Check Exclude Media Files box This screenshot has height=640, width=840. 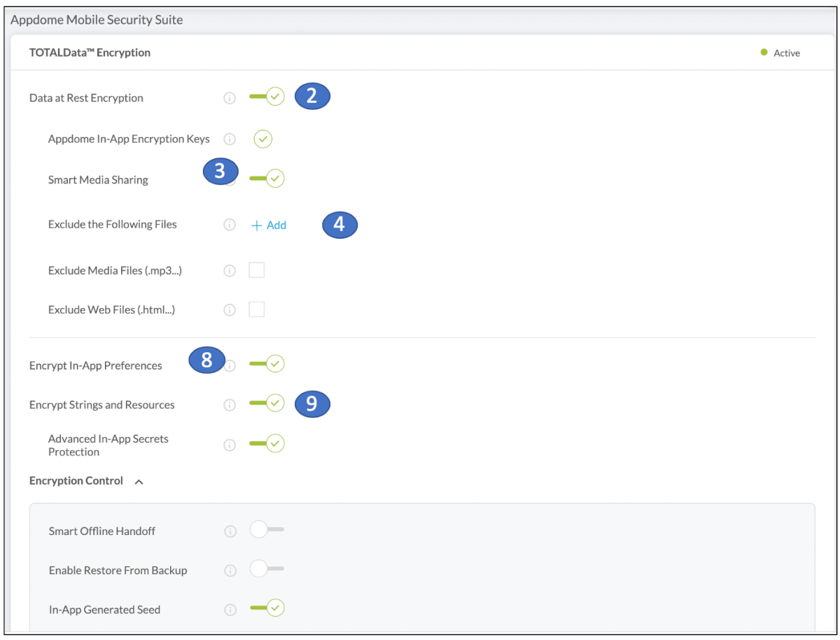[257, 270]
